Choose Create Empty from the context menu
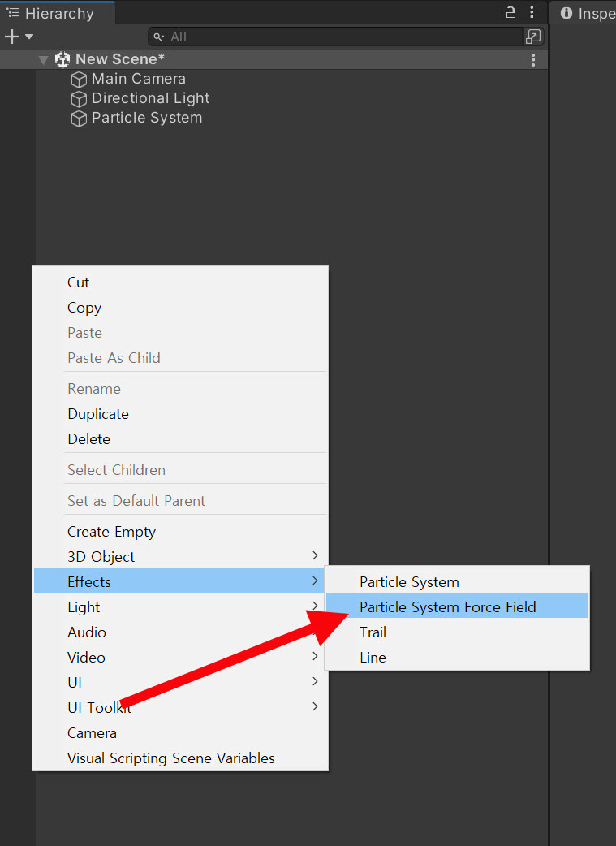Viewport: 616px width, 846px height. click(181, 532)
